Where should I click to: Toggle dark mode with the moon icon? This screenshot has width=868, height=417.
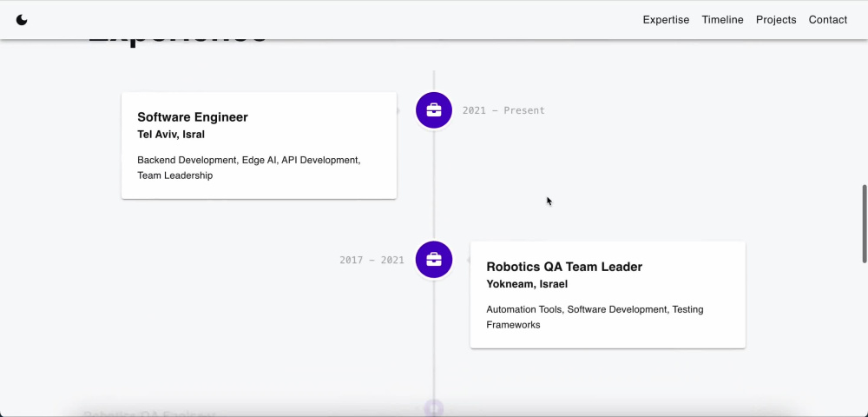click(x=22, y=20)
